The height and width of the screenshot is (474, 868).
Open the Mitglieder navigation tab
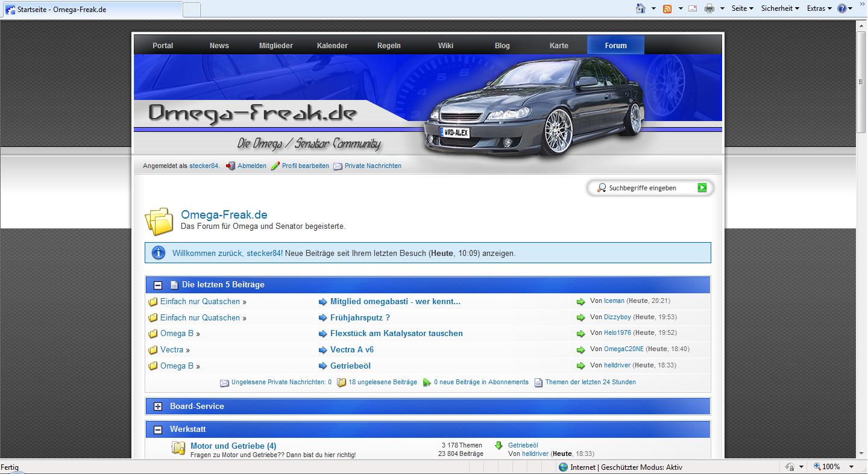coord(276,45)
